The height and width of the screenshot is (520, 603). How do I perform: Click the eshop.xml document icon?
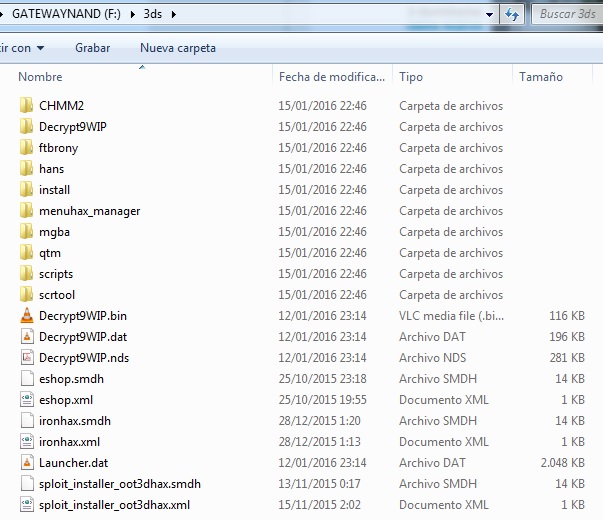point(27,400)
